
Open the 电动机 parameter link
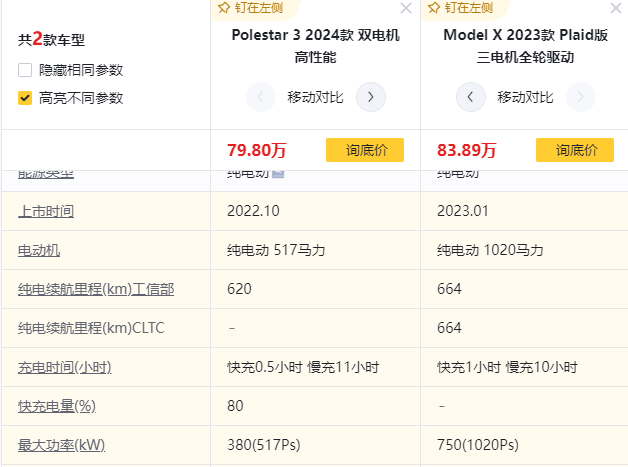(x=39, y=250)
